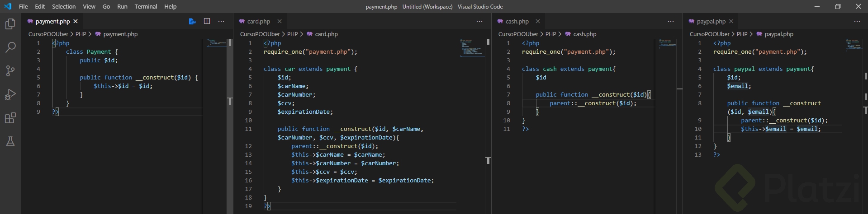Open the Go menu
This screenshot has width=868, height=214.
[106, 6]
